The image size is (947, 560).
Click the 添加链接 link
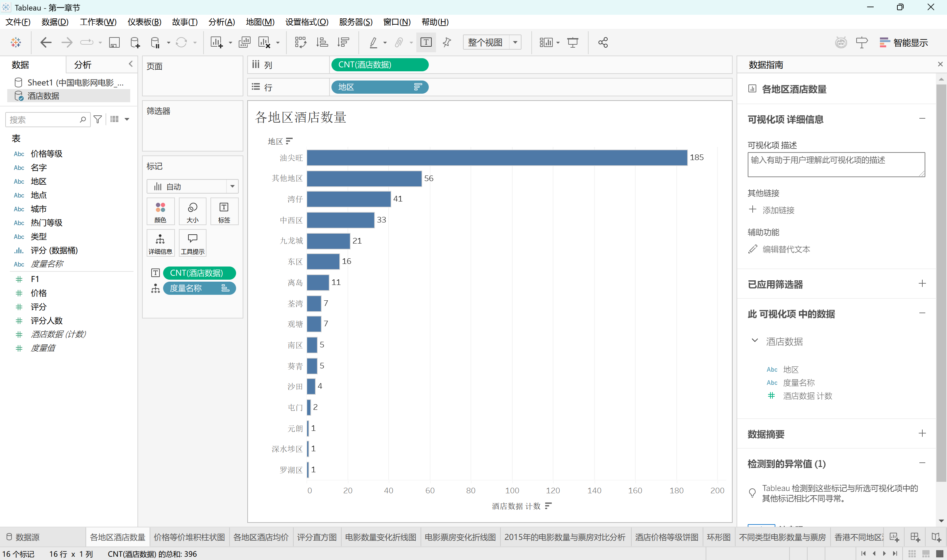click(x=778, y=210)
